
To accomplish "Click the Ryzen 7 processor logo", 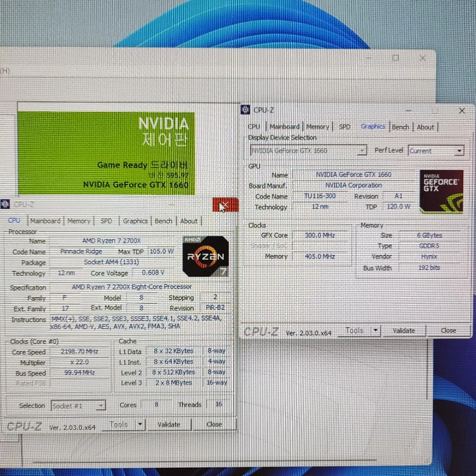I will tap(206, 256).
